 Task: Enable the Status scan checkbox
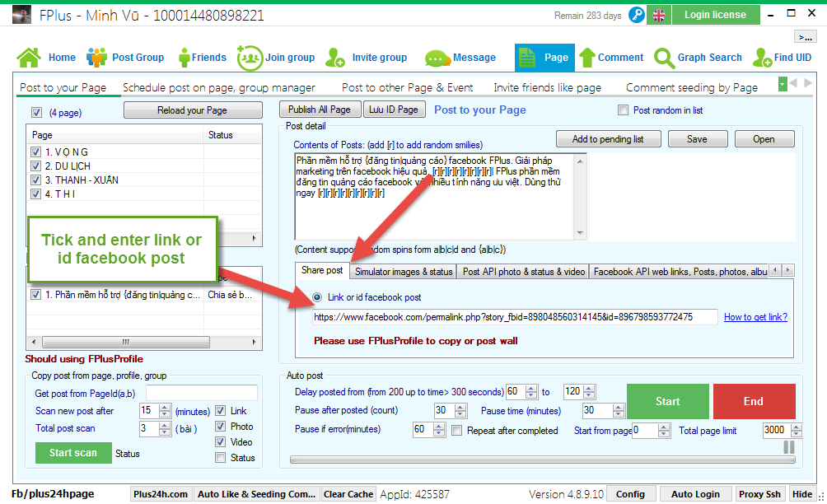pyautogui.click(x=221, y=458)
